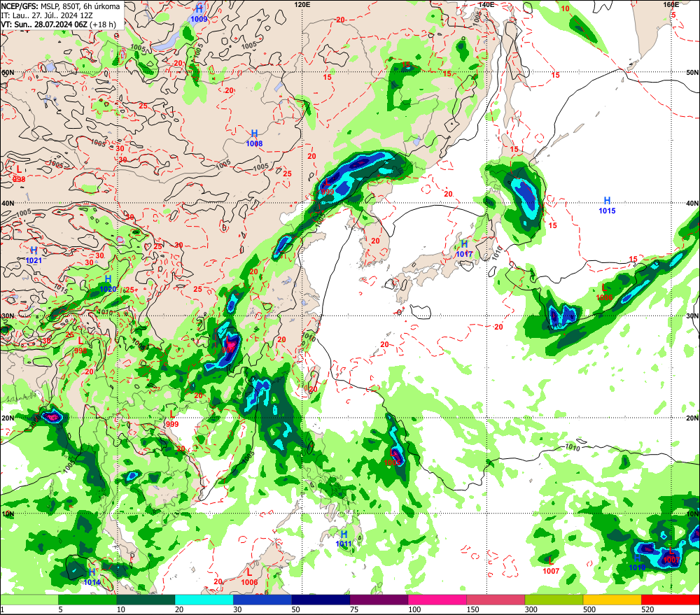700x615 pixels.
Task: Click the legend value 500
Action: coord(589,609)
